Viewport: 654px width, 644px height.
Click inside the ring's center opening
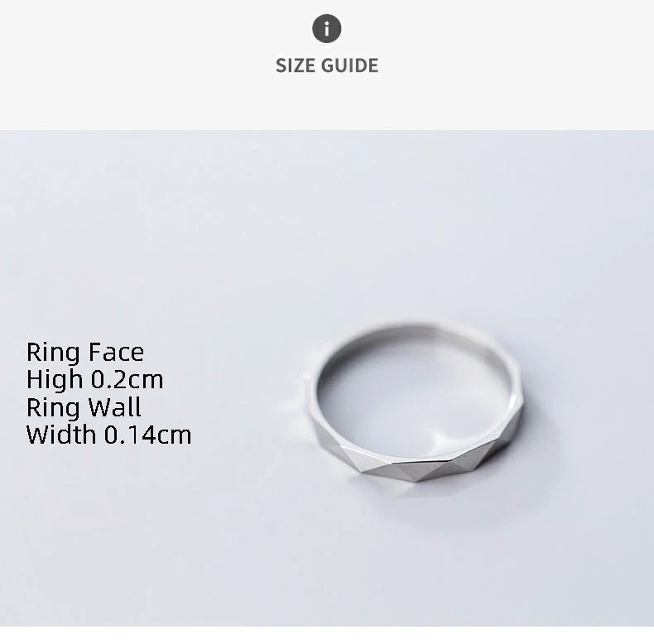coord(415,392)
